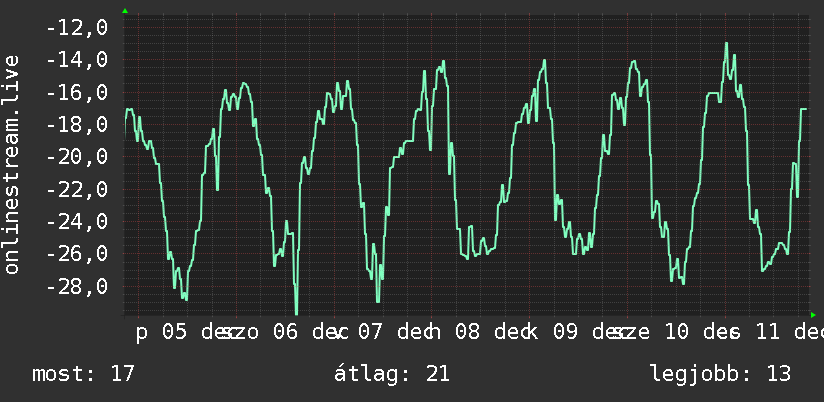
Task: Click the 'legjobb: 13' best value text
Action: (720, 374)
